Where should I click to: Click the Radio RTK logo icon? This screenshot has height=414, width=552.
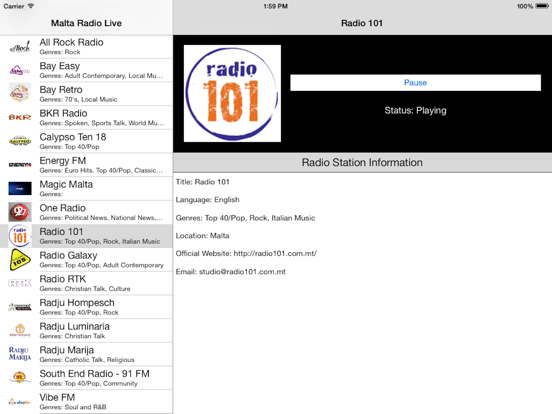20,283
